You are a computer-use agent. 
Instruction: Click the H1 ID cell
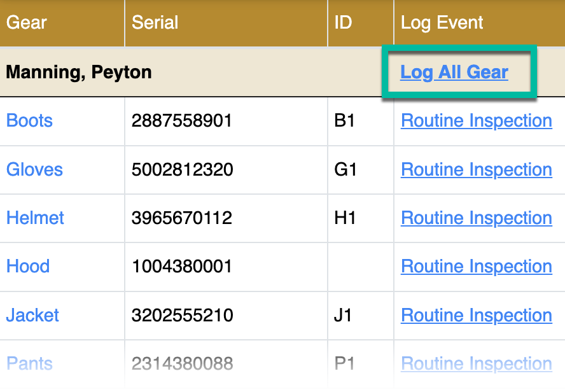345,218
